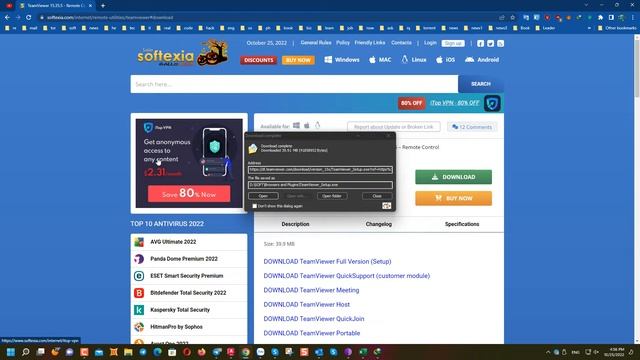Image resolution: width=640 pixels, height=360 pixels.
Task: Open Other bookmarks folder
Action: [617, 28]
